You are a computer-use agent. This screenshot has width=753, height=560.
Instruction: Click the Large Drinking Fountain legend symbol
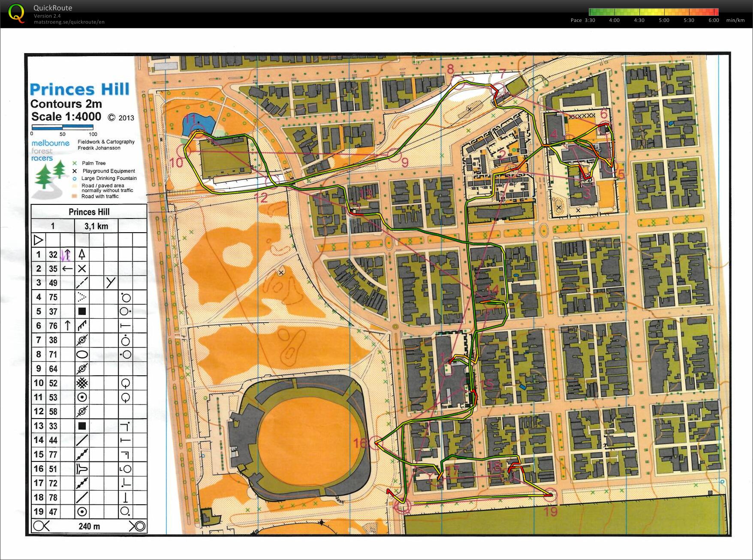click(x=75, y=178)
